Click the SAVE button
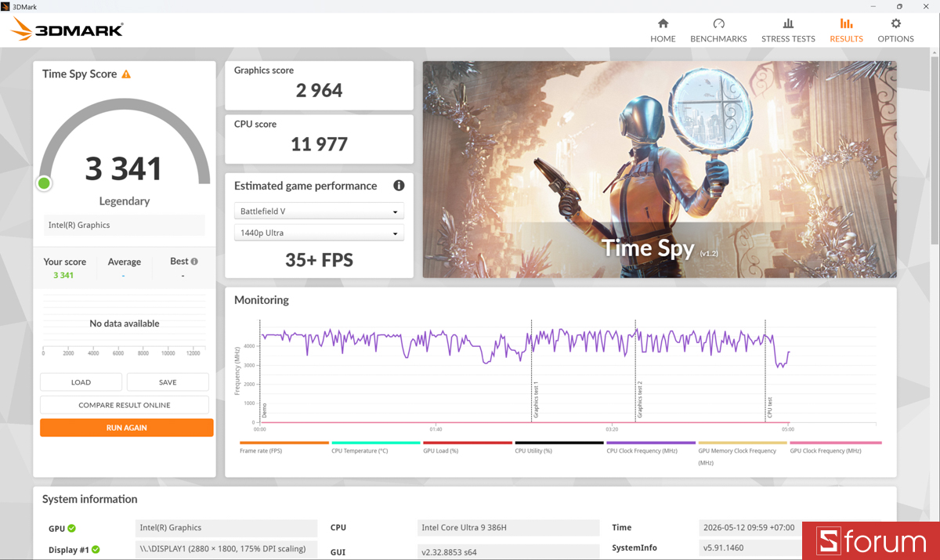This screenshot has height=560, width=940. pyautogui.click(x=168, y=382)
